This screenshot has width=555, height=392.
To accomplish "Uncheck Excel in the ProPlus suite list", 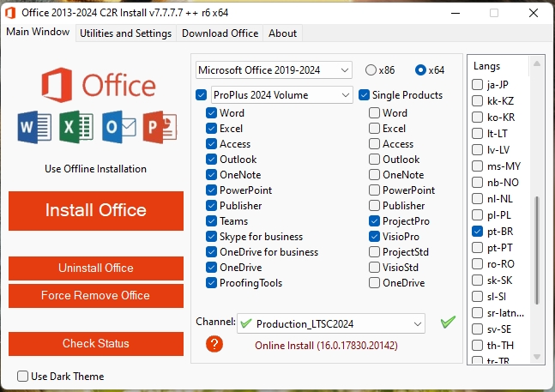I will 211,128.
